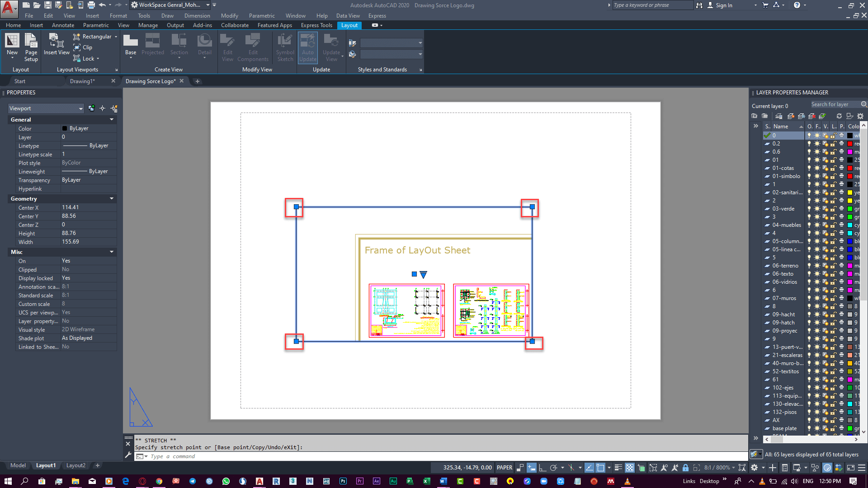Select the Clip viewport tool
Viewport: 868px width, 488px height.
coord(85,47)
